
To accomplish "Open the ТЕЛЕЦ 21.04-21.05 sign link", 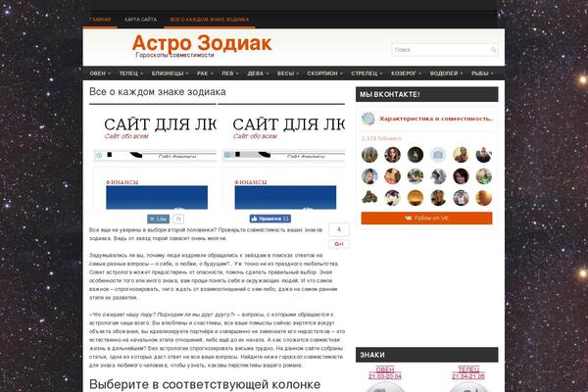I will (x=468, y=372).
